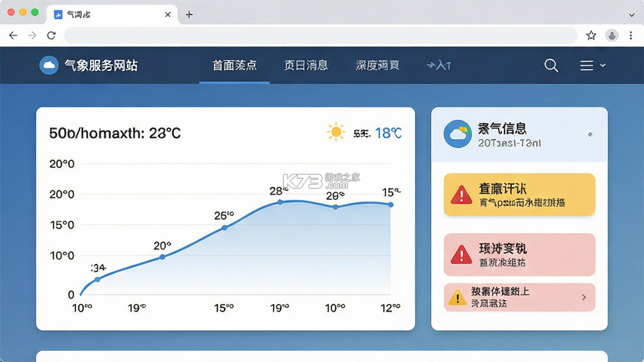
Task: Click the first chart data point labeled 34
Action: click(x=97, y=280)
